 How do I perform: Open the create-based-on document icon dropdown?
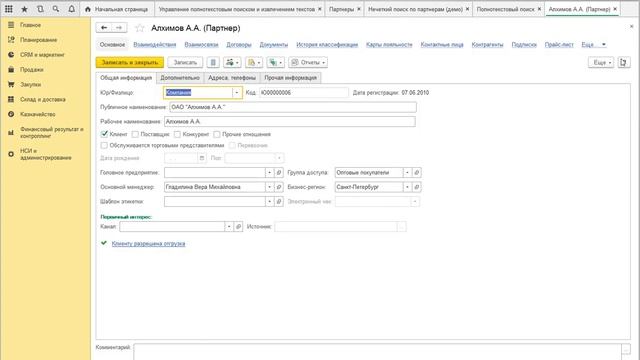[254, 62]
